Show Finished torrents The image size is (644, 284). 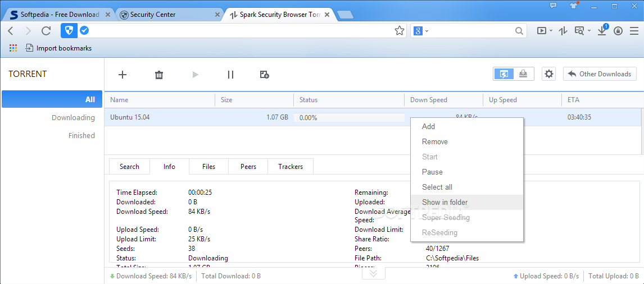click(x=81, y=135)
